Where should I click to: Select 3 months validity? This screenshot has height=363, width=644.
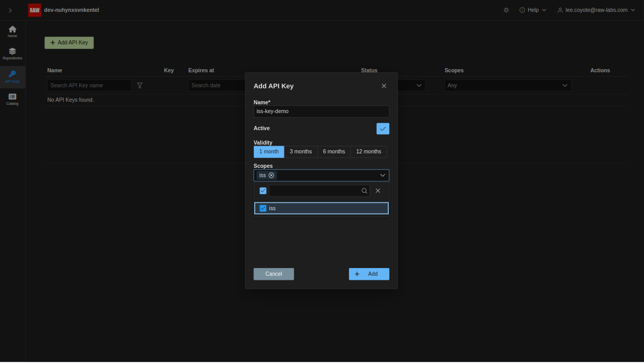click(x=301, y=152)
